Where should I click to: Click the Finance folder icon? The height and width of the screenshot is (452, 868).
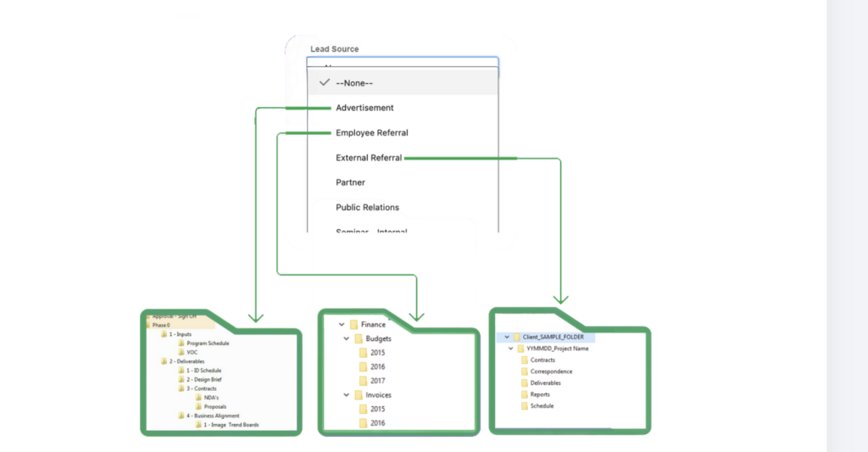[353, 325]
